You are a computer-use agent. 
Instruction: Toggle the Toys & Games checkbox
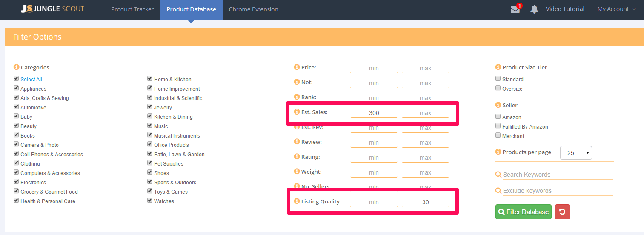click(150, 191)
